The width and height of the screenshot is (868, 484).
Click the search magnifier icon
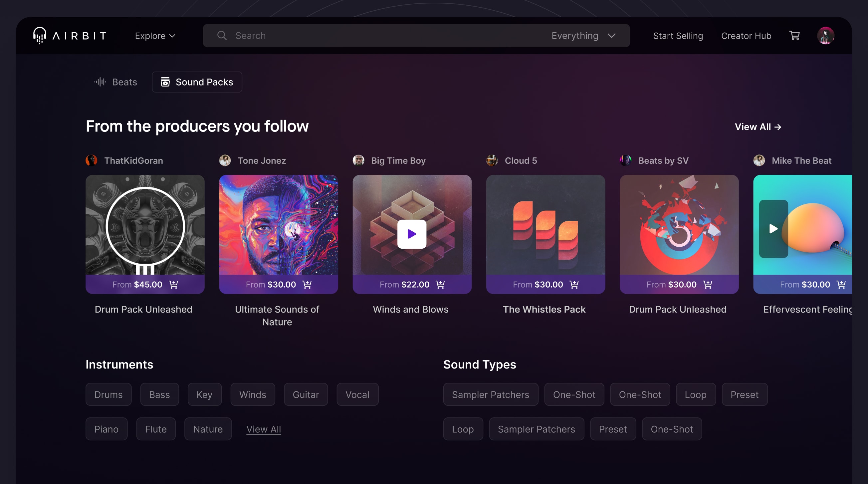pyautogui.click(x=222, y=36)
